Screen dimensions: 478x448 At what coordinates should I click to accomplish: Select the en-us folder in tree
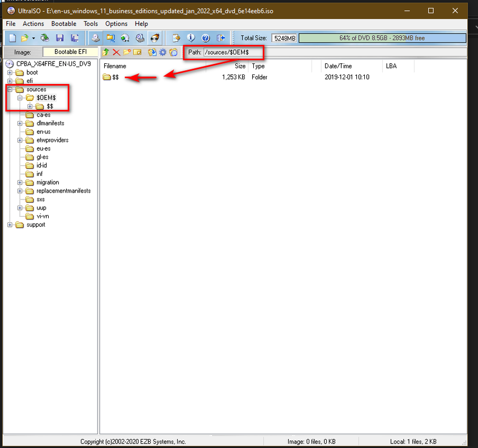pyautogui.click(x=43, y=132)
